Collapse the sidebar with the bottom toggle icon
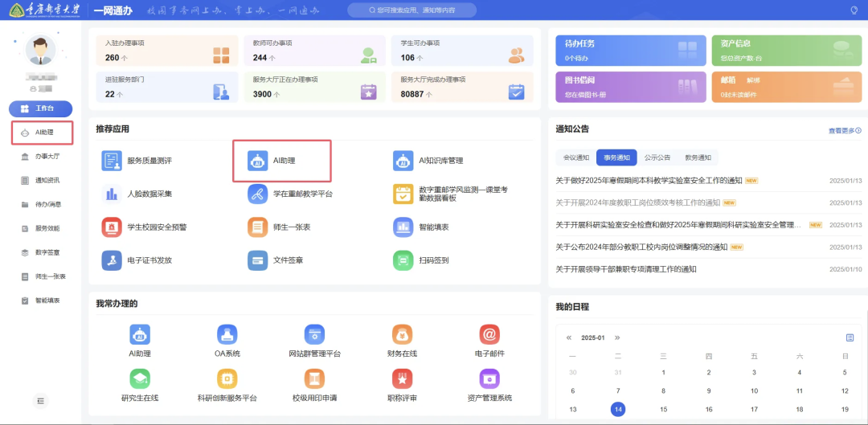Viewport: 868px width, 425px height. [40, 400]
